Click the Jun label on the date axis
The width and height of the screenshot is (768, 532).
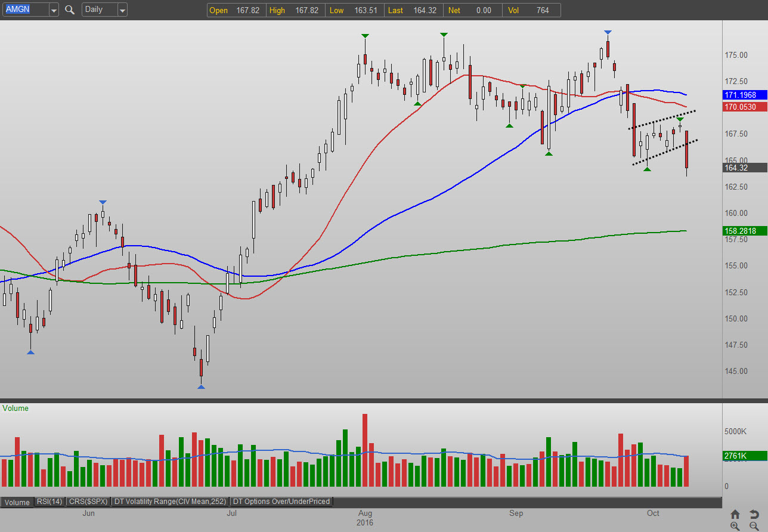click(88, 514)
